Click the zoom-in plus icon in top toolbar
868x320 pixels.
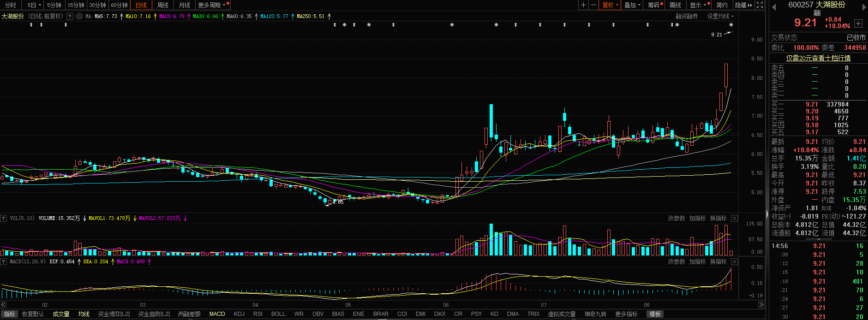click(584, 5)
